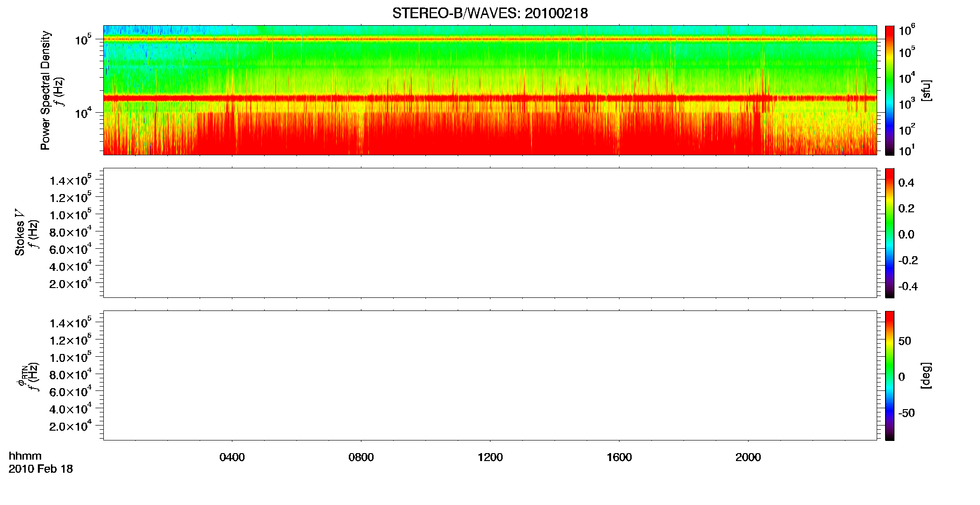980x505 pixels.
Task: Select the 1200 time tick label
Action: point(490,457)
